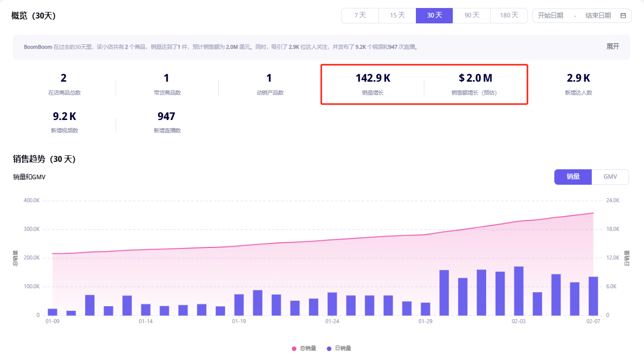Screen dimensions: 644x359
Task: Switch chart to 销量 view
Action: 573,177
